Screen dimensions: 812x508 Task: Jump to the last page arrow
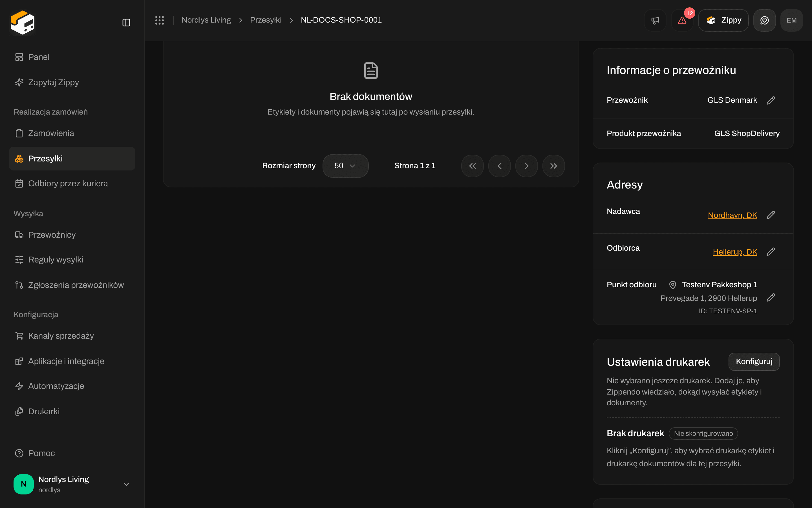pyautogui.click(x=554, y=166)
